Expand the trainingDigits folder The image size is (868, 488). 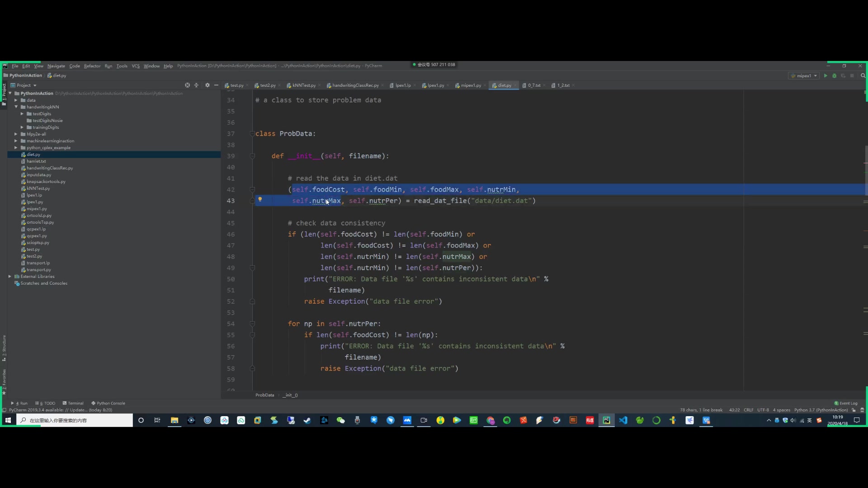[x=22, y=127]
